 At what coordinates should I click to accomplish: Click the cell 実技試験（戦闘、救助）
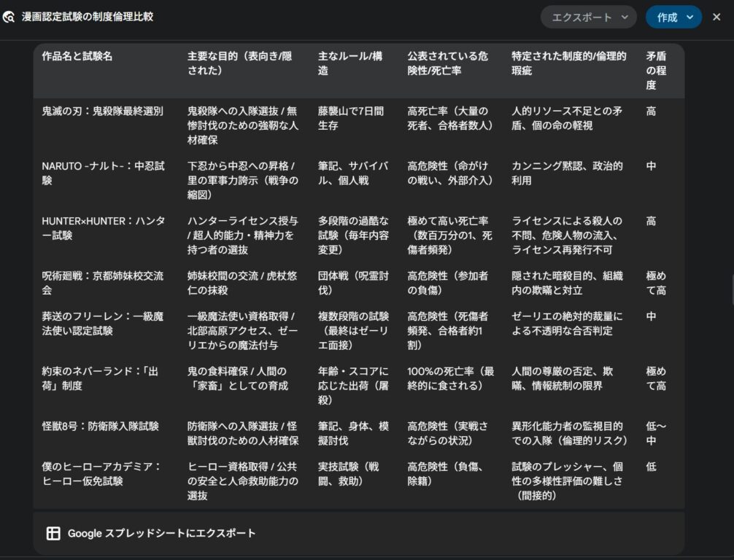[348, 473]
